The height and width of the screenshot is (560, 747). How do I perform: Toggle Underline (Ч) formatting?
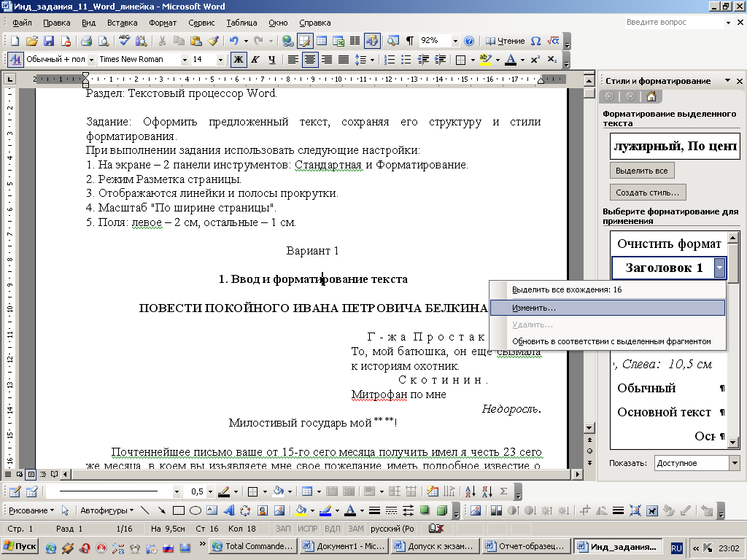(271, 60)
